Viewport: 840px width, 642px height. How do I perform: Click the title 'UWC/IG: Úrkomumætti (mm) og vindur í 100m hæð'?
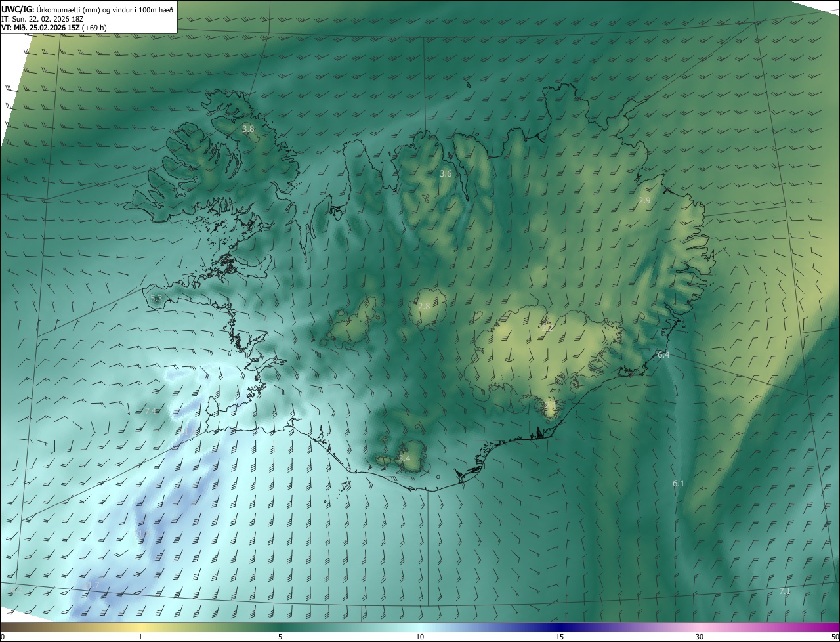point(87,9)
